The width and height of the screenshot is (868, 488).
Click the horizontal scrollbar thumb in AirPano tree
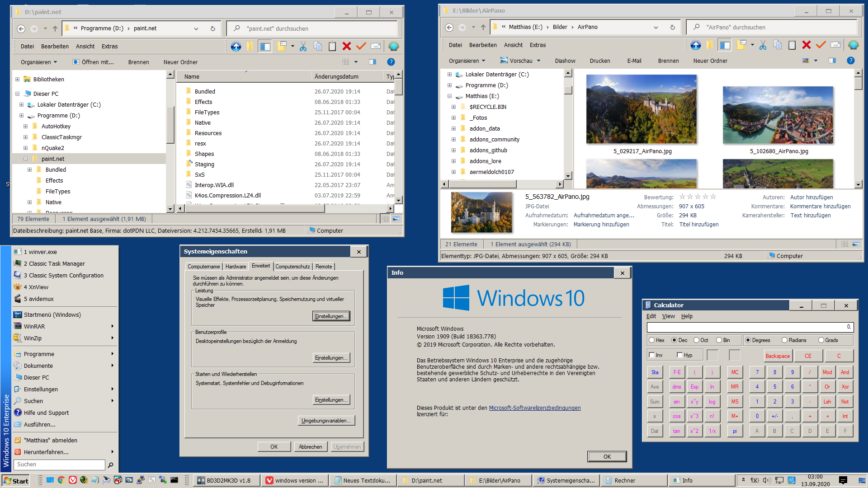pyautogui.click(x=482, y=184)
